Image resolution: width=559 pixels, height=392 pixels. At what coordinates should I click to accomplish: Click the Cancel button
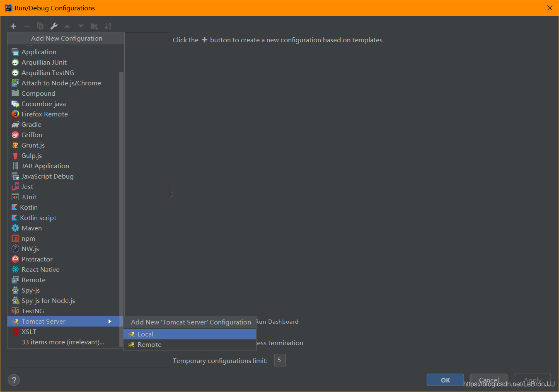[489, 380]
